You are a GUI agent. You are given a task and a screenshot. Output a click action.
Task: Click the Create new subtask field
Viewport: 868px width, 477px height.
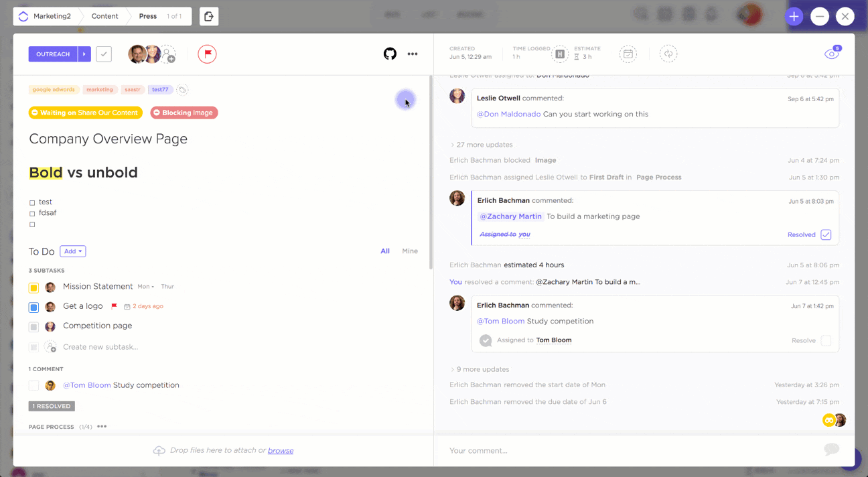pyautogui.click(x=100, y=347)
